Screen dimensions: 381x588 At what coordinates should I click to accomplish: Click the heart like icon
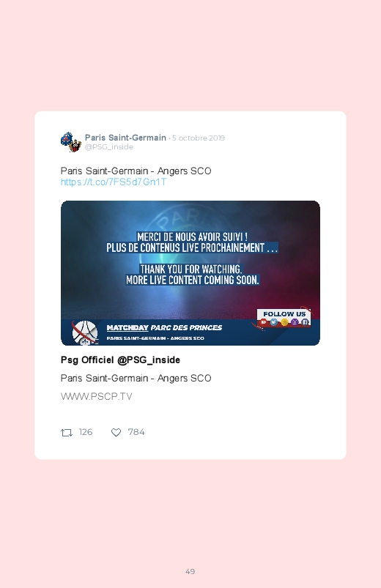click(x=116, y=432)
